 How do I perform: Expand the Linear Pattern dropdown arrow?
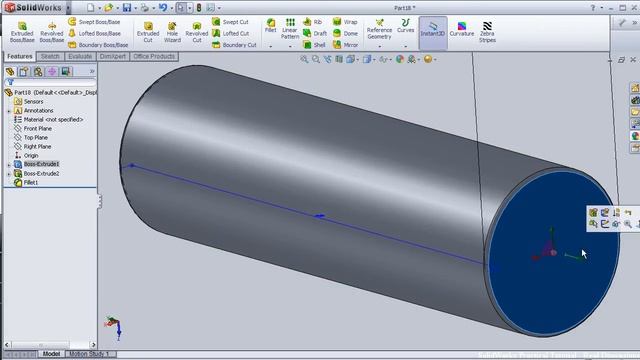(290, 47)
